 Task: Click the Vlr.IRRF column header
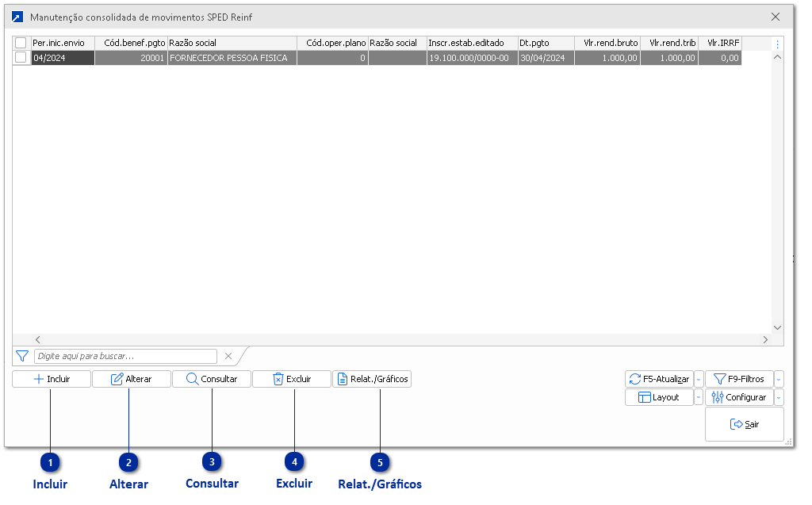720,43
